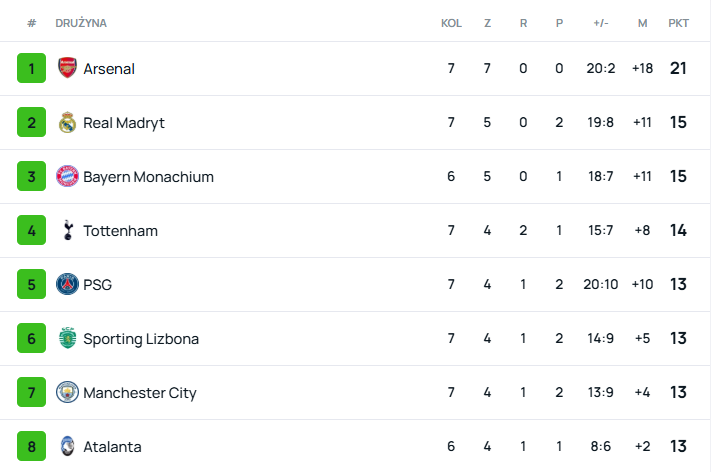Click green rank badge number 5
The width and height of the screenshot is (711, 472).
pyautogui.click(x=32, y=285)
